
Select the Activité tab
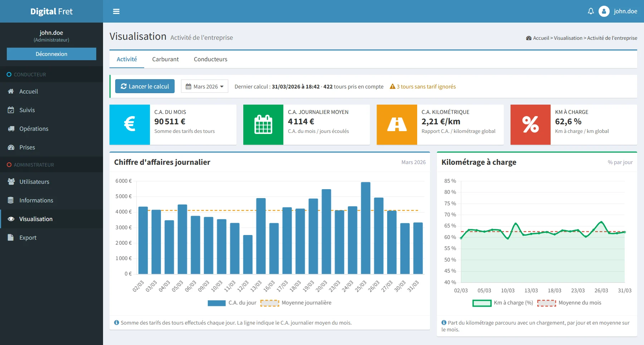click(x=127, y=59)
